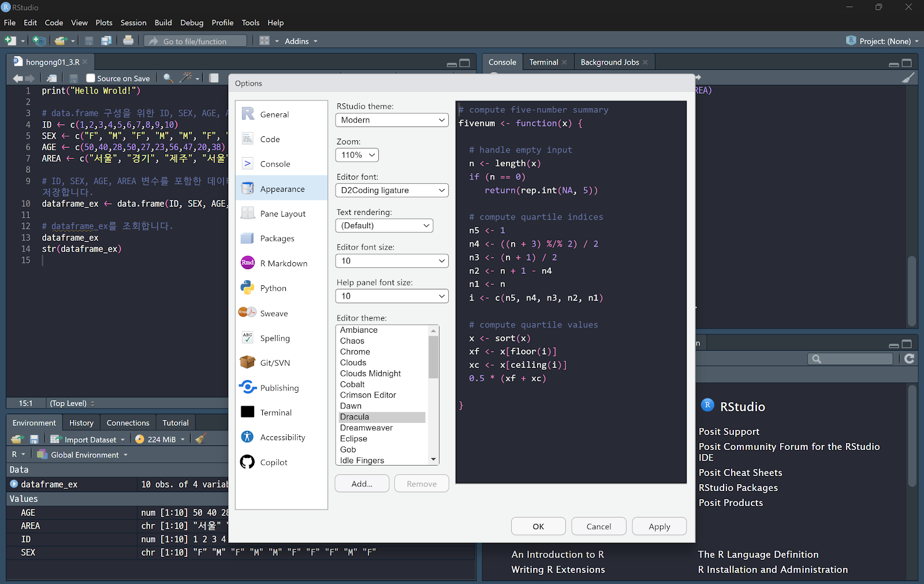Open the An Introduction to R link
The image size is (924, 584).
pyautogui.click(x=558, y=555)
